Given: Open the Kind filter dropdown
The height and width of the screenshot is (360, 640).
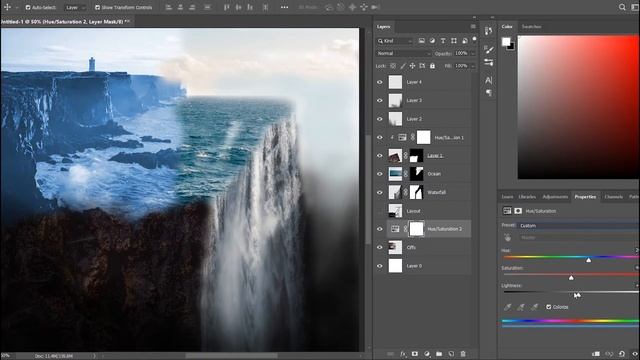Looking at the screenshot, I should pyautogui.click(x=395, y=41).
